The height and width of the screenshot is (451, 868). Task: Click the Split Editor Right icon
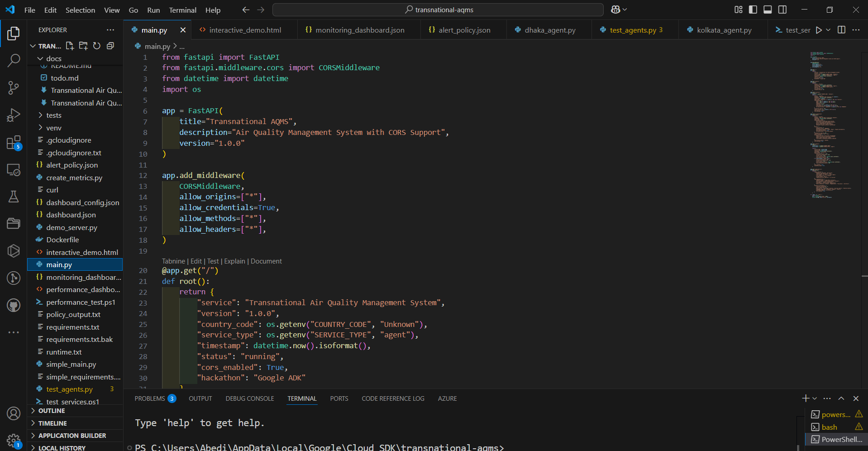tap(841, 30)
